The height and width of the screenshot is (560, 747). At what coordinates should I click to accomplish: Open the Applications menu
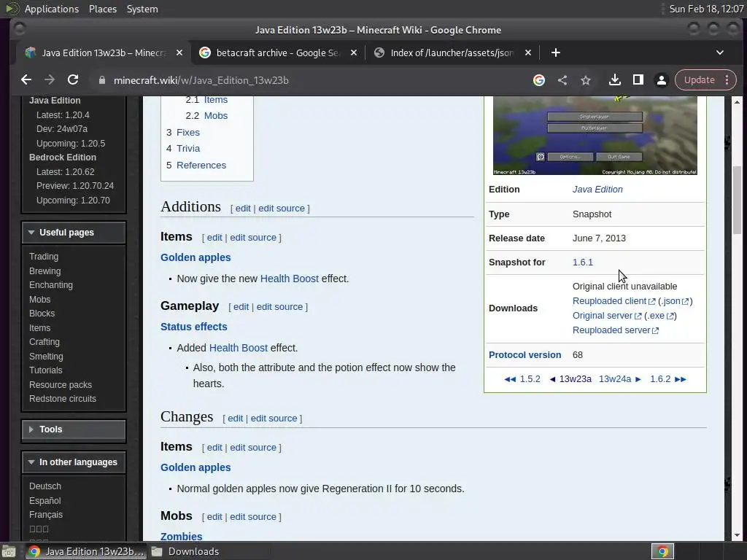click(52, 9)
